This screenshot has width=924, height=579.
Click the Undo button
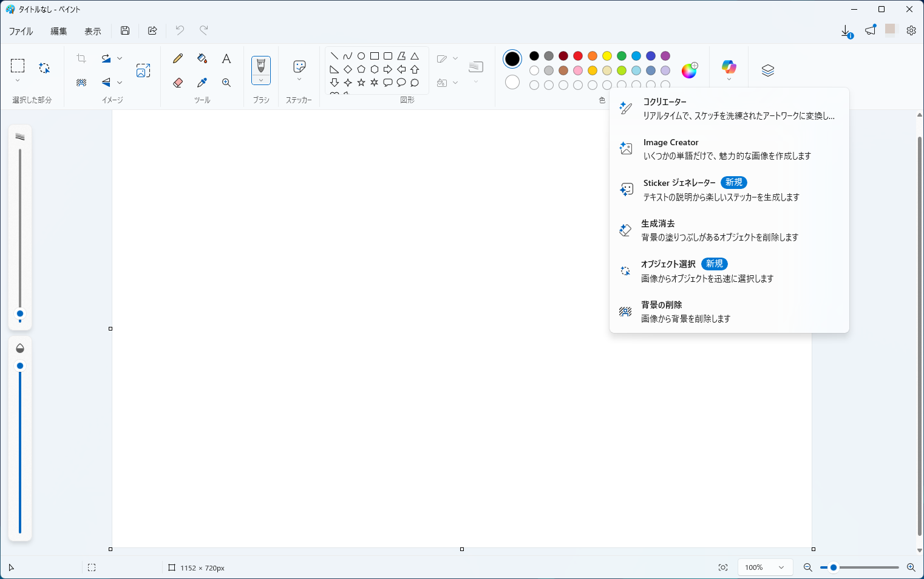pyautogui.click(x=180, y=30)
